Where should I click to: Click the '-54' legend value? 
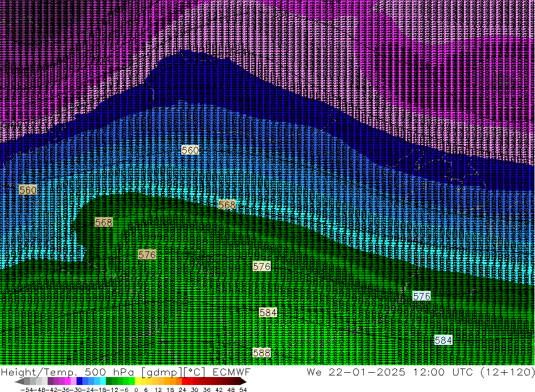click(x=27, y=390)
